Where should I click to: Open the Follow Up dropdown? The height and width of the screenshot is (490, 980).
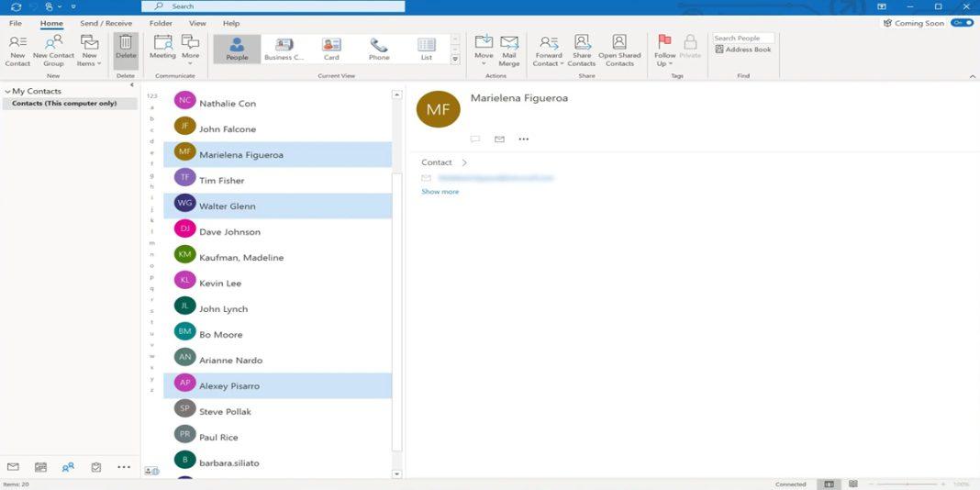[x=665, y=51]
